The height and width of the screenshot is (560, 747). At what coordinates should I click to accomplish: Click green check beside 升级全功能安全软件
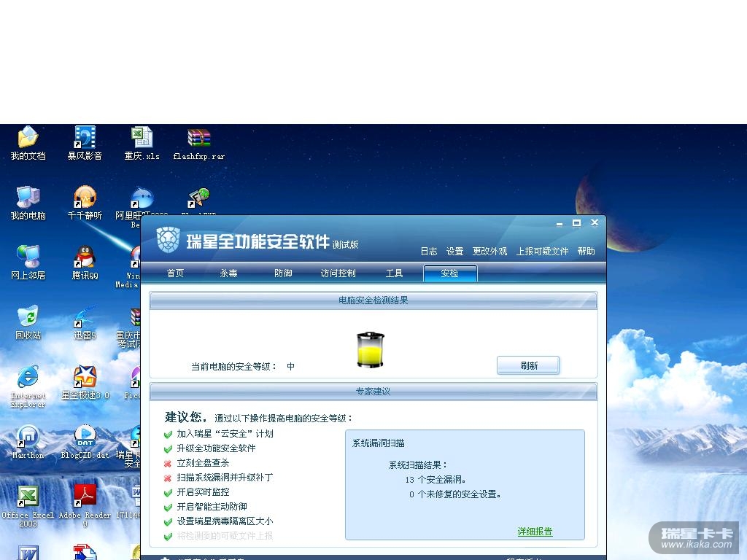tap(168, 448)
